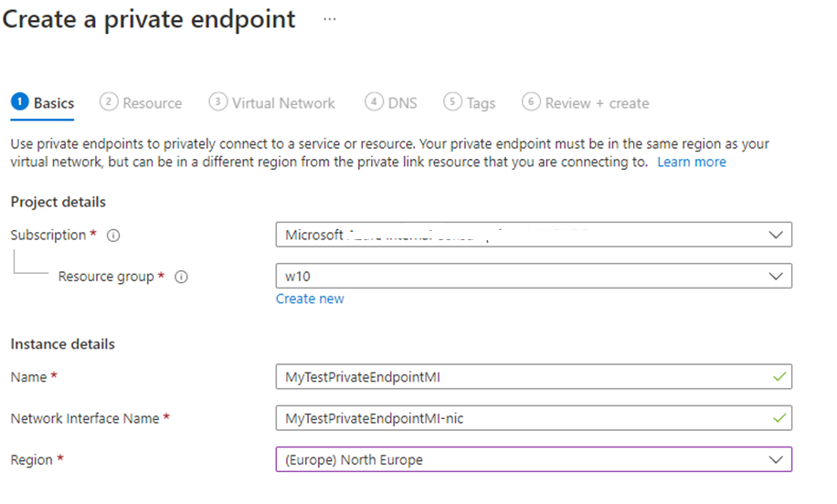Switch to the Resource tab
The height and width of the screenshot is (504, 837).
click(152, 103)
